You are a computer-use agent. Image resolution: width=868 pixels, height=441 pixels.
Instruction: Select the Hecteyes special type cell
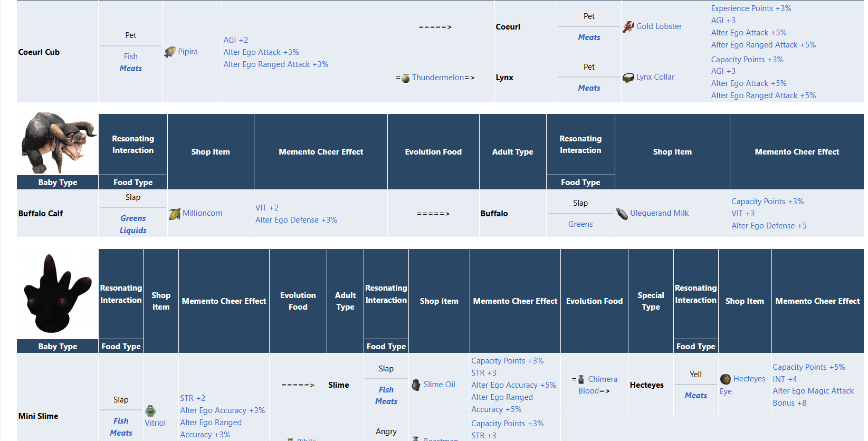point(651,385)
